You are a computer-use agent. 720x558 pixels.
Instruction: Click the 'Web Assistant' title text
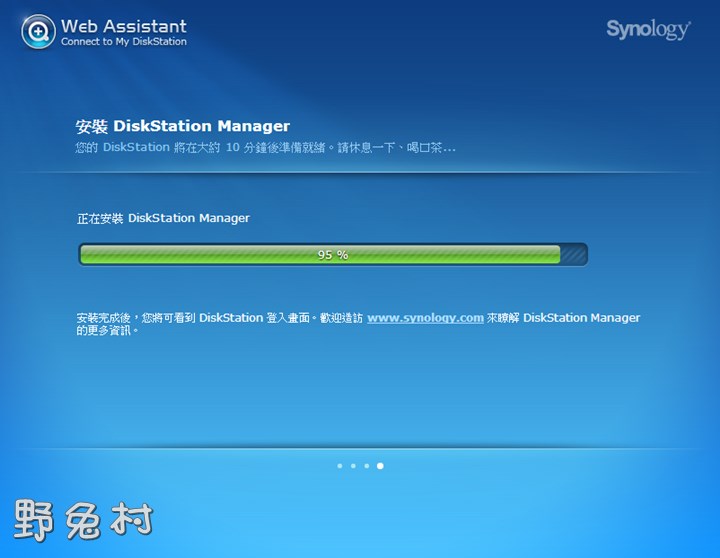[x=124, y=26]
